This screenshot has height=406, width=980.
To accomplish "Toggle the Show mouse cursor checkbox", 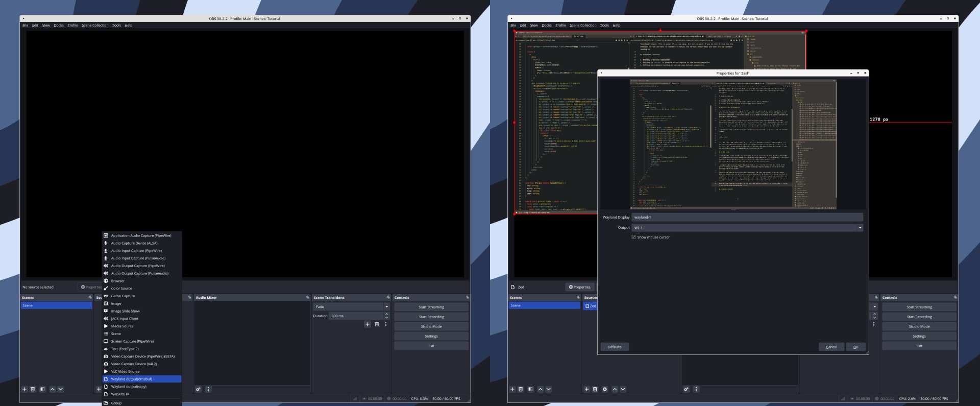I will (633, 237).
